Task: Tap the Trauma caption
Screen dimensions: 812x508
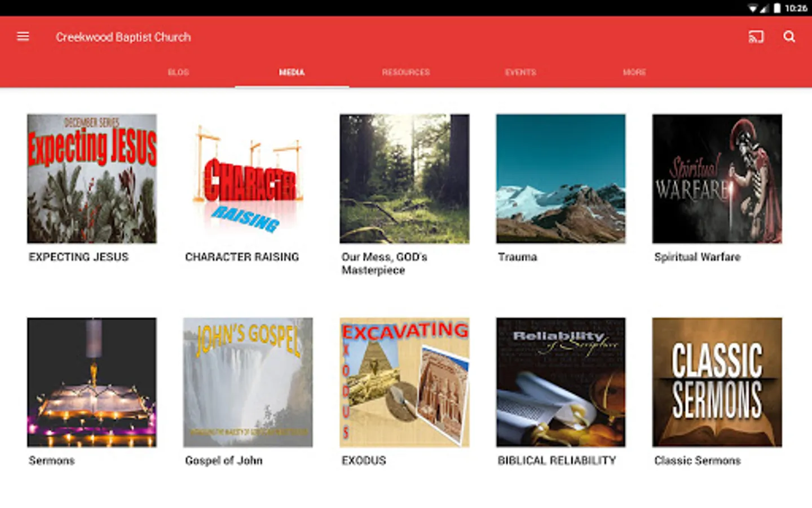Action: point(518,257)
